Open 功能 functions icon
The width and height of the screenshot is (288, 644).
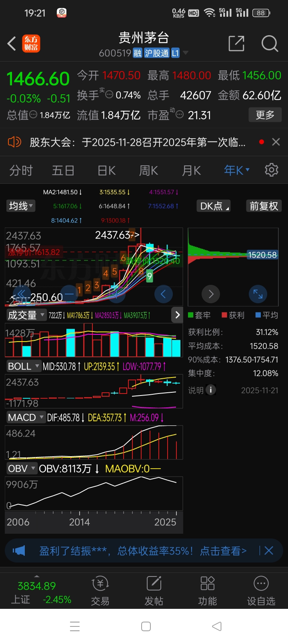coord(208,591)
